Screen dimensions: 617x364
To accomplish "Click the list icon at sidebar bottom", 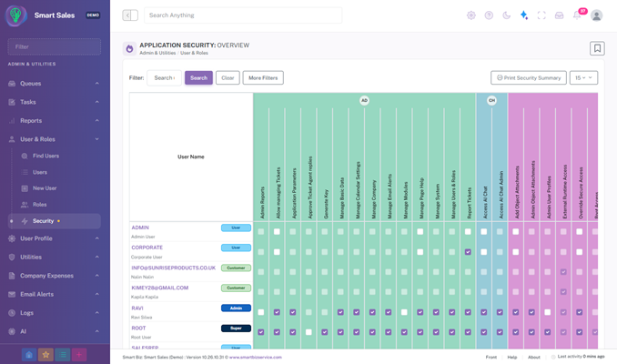I will pos(63,355).
